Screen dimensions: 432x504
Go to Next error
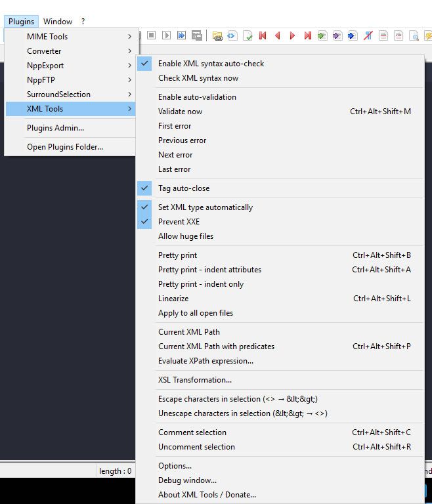click(280, 155)
